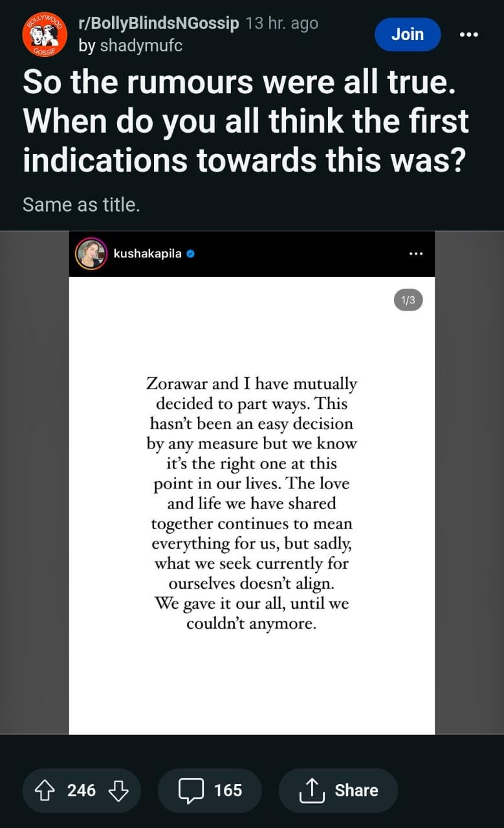Open the post title about rumours

point(246,122)
